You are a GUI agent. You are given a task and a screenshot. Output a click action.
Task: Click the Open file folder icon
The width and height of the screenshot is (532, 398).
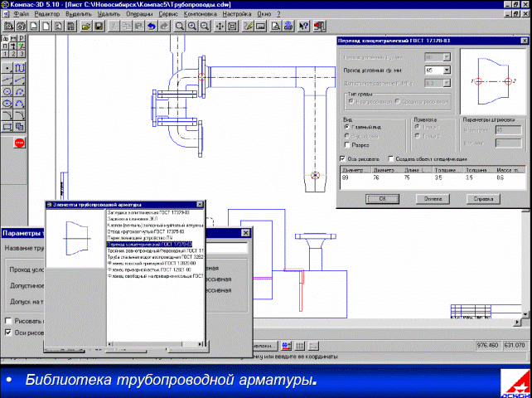86,27
